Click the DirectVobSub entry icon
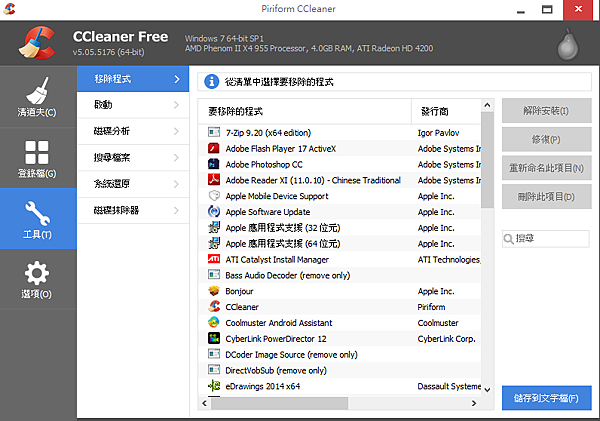The height and width of the screenshot is (421, 600). [x=214, y=370]
